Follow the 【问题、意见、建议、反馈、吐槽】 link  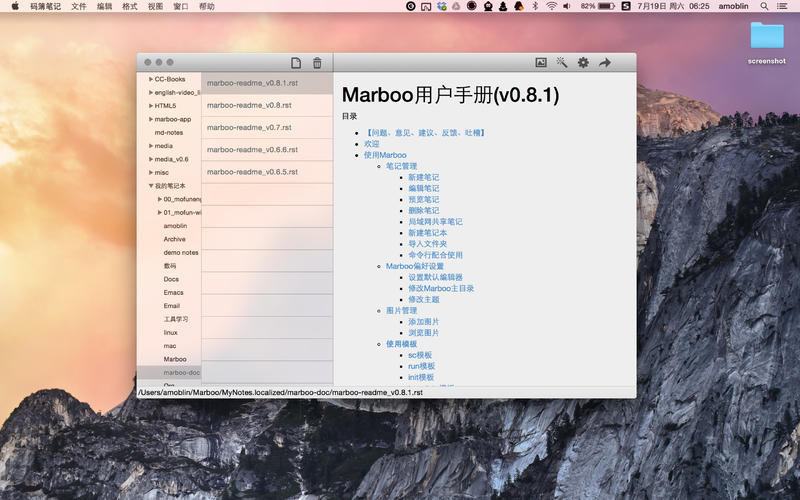tap(425, 133)
